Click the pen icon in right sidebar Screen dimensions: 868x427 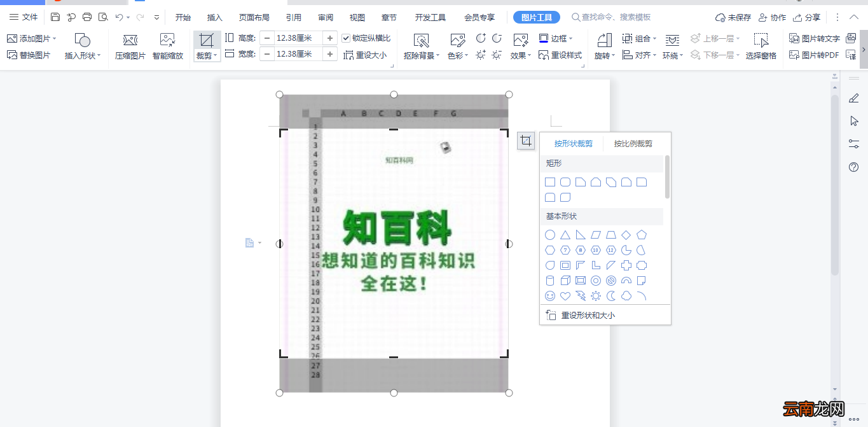click(854, 98)
